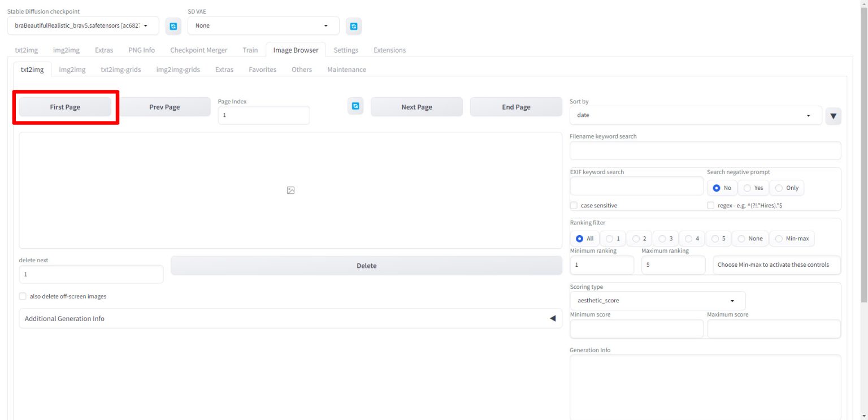
Task: Enable regex search checkbox
Action: pos(711,206)
